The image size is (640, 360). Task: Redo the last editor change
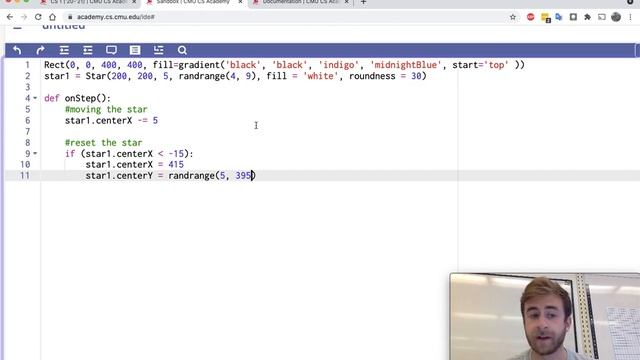(x=40, y=50)
